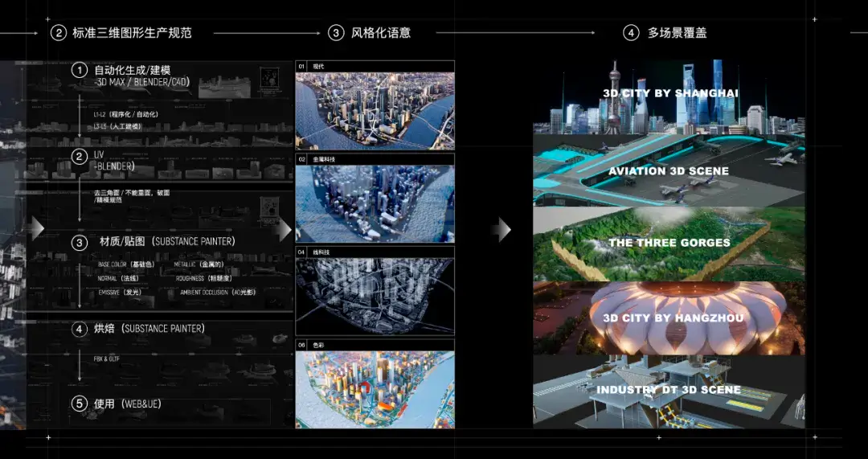The image size is (868, 459).
Task: Click the '/精模规范' line
Action: (x=108, y=199)
